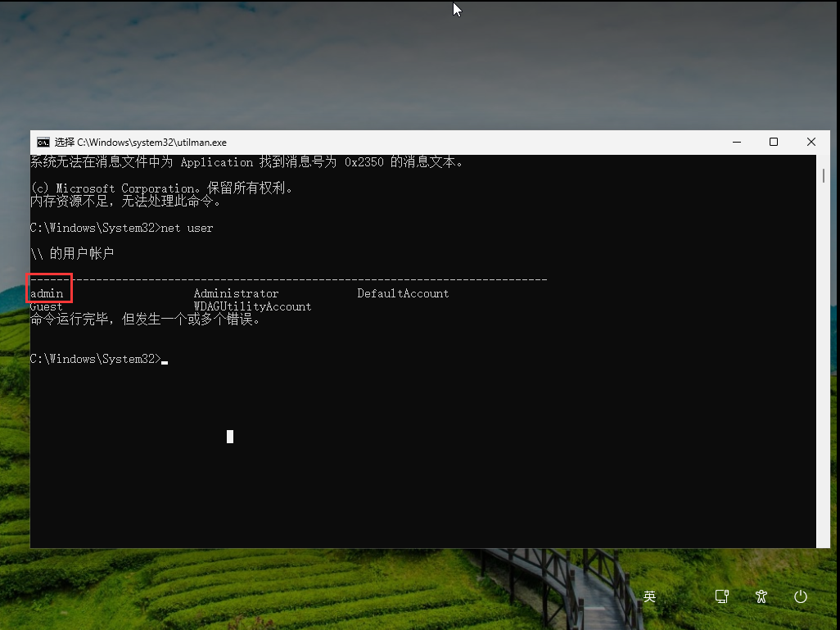Click the active C:\Windows\System32> prompt line
This screenshot has width=840, height=630.
point(94,359)
